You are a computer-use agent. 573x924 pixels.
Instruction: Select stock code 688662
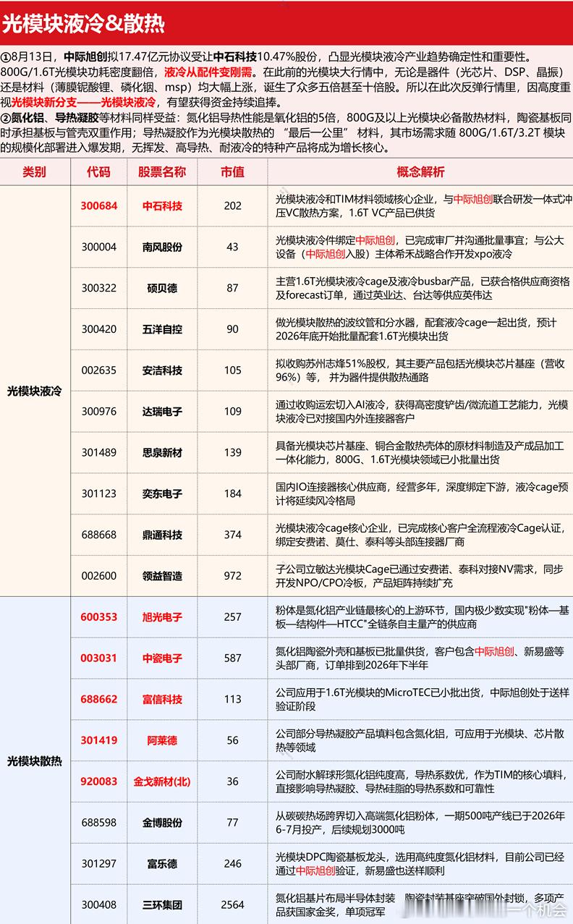coord(99,699)
